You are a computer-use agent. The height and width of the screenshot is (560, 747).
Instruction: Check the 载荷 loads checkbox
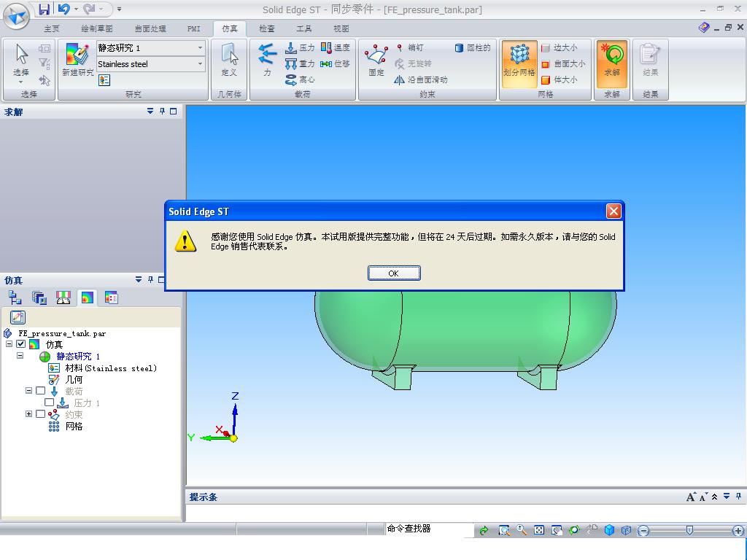point(41,391)
